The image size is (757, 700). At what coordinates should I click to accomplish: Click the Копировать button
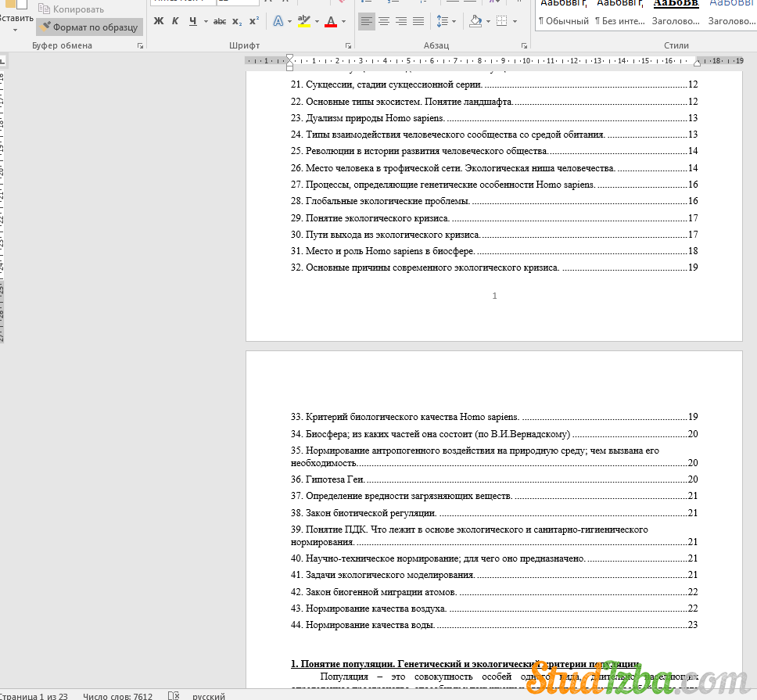click(x=71, y=9)
